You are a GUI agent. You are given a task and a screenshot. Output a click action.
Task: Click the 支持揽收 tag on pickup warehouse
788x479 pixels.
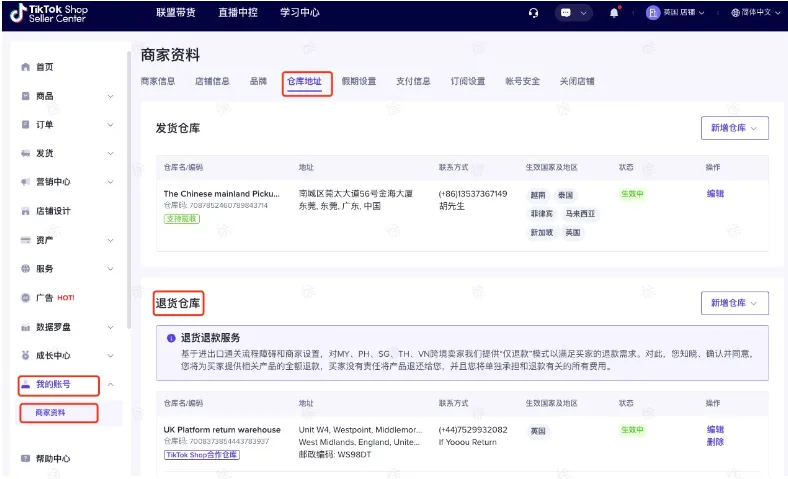[182, 219]
